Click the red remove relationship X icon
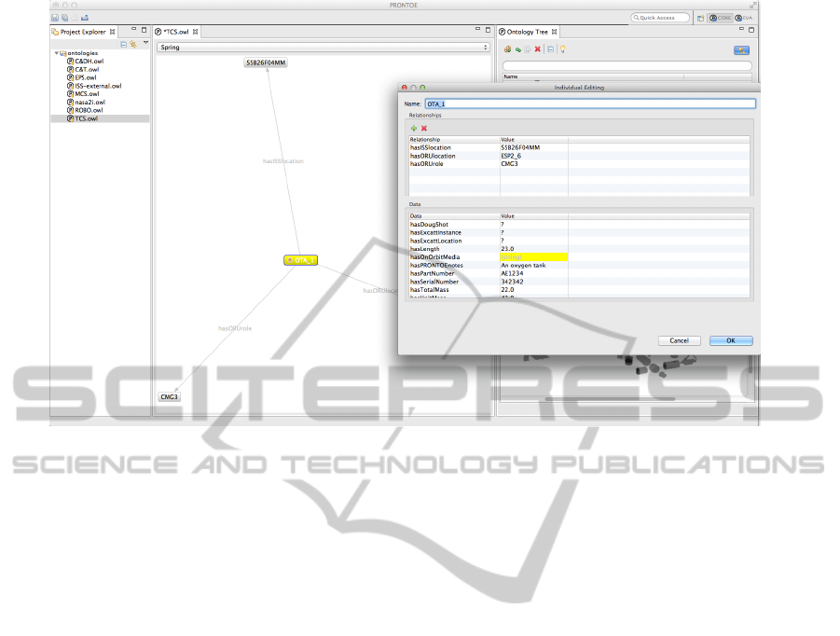 424,128
